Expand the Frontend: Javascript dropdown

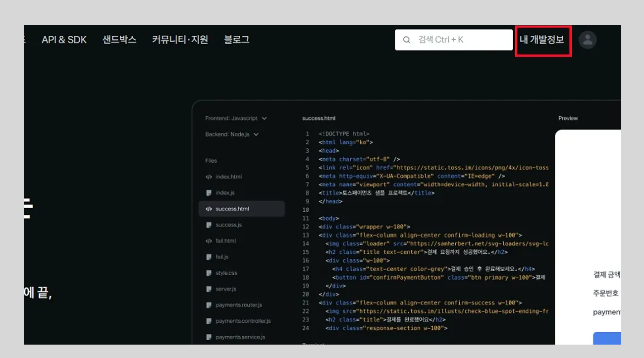pos(236,119)
